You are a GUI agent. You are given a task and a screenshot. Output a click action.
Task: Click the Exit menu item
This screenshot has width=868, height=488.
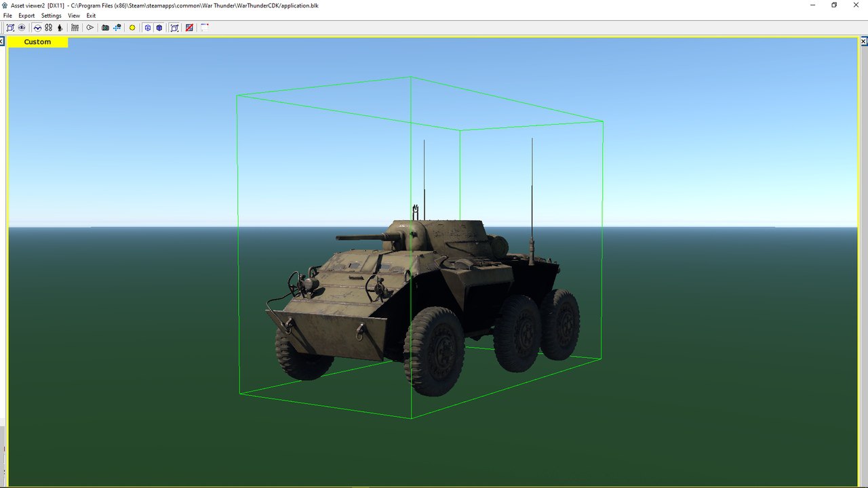tap(91, 16)
